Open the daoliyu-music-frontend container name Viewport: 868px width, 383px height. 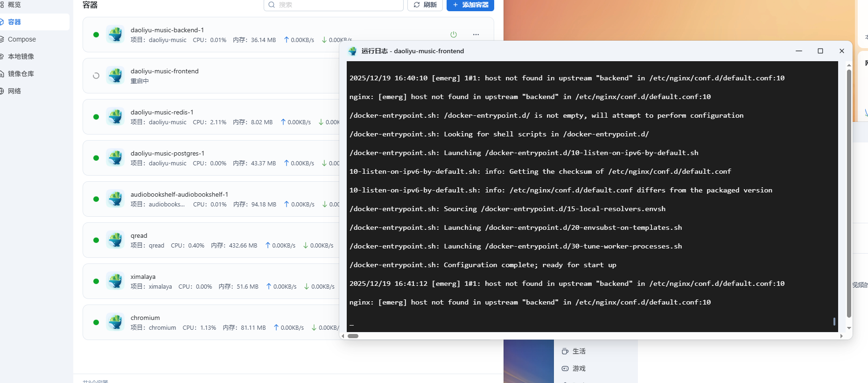165,71
